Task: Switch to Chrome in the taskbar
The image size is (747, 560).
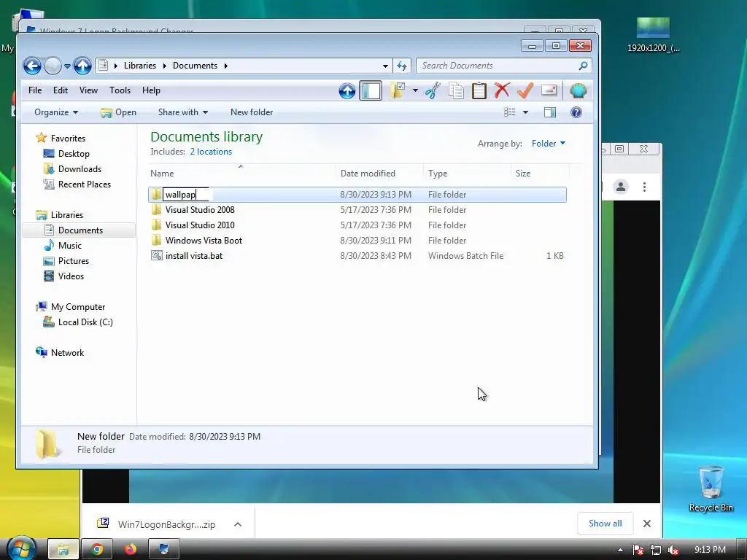Action: (x=97, y=550)
